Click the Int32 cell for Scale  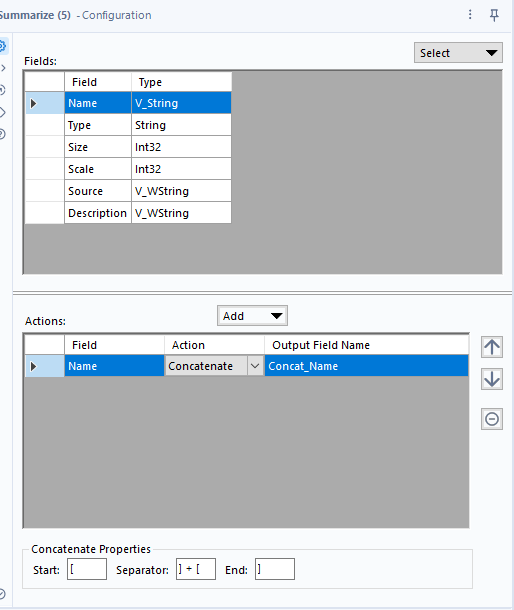click(x=181, y=169)
